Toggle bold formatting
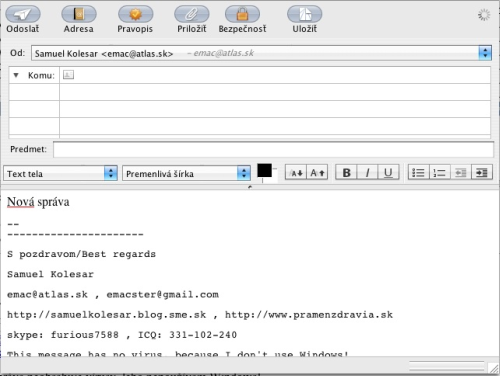This screenshot has width=500, height=376. 346,173
